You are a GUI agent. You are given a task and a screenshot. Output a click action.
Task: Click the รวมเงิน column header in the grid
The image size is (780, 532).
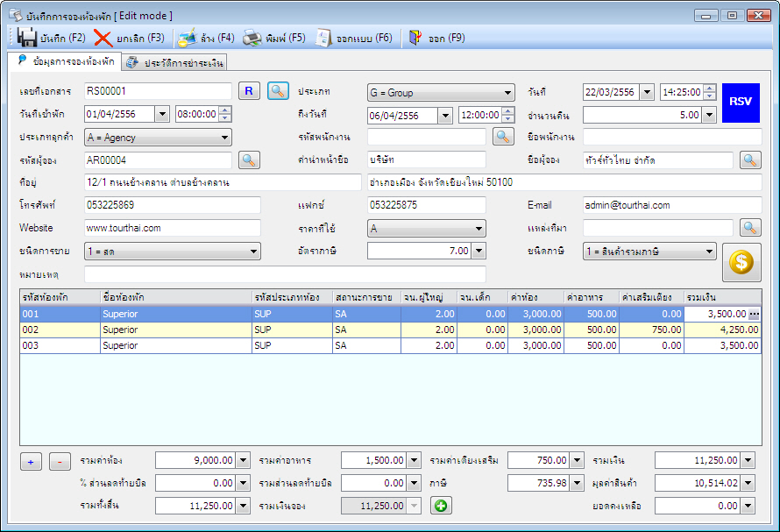point(723,298)
